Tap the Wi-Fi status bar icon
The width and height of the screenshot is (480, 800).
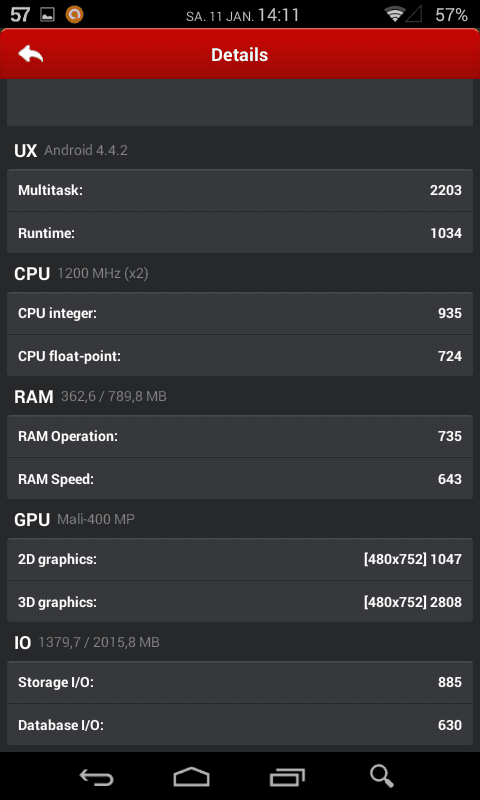pyautogui.click(x=395, y=15)
